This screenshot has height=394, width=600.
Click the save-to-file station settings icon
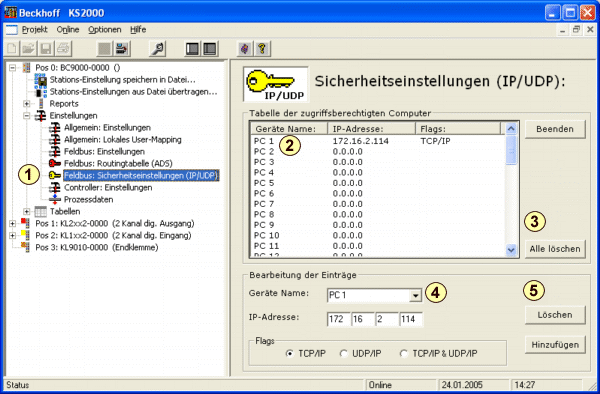pyautogui.click(x=41, y=80)
